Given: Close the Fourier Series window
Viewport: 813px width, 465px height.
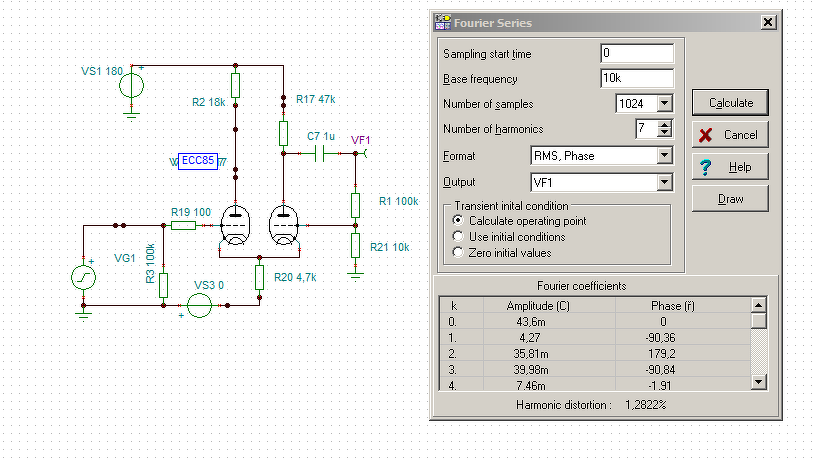Looking at the screenshot, I should pyautogui.click(x=768, y=22).
